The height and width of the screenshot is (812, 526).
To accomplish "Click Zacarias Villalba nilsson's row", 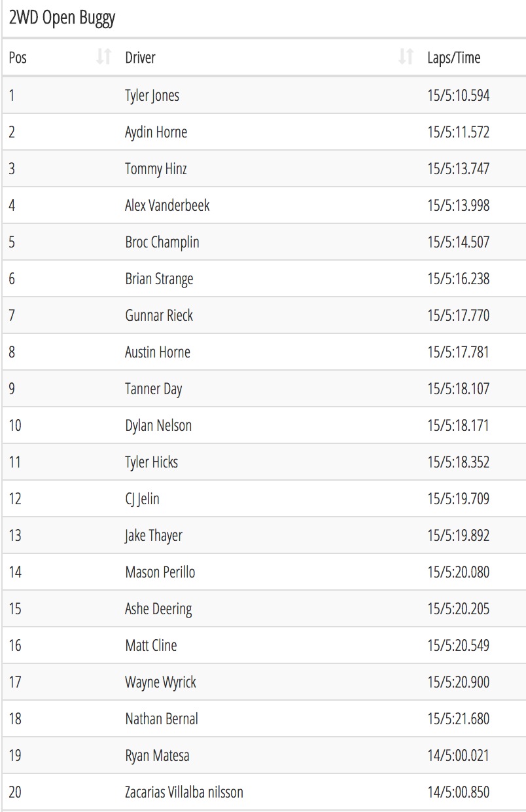I will pyautogui.click(x=264, y=792).
